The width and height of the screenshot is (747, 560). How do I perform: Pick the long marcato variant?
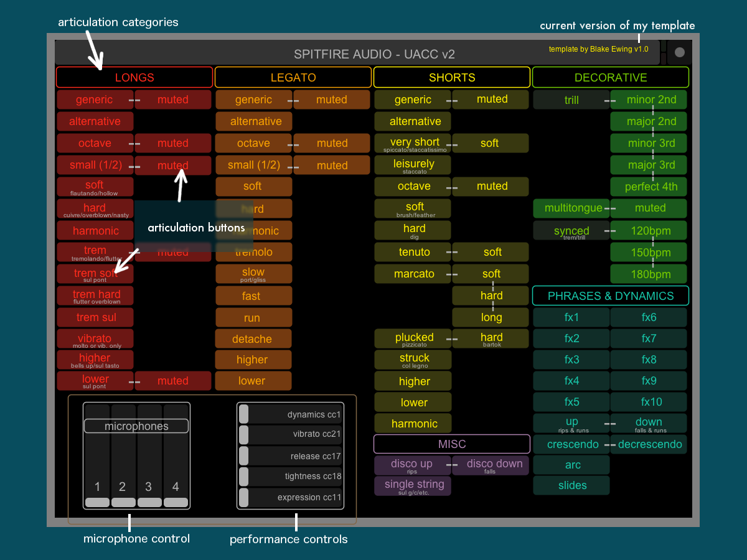491,317
